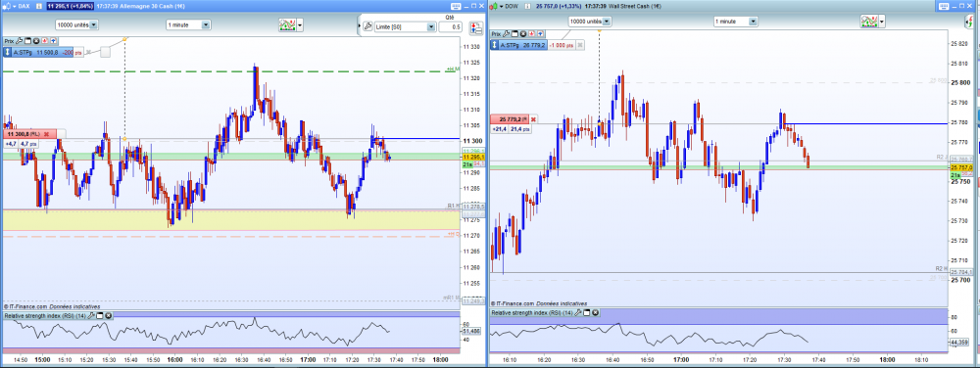The image size is (980, 368).
Task: Expand DOW indicators dropdown arrow
Action: (882, 22)
